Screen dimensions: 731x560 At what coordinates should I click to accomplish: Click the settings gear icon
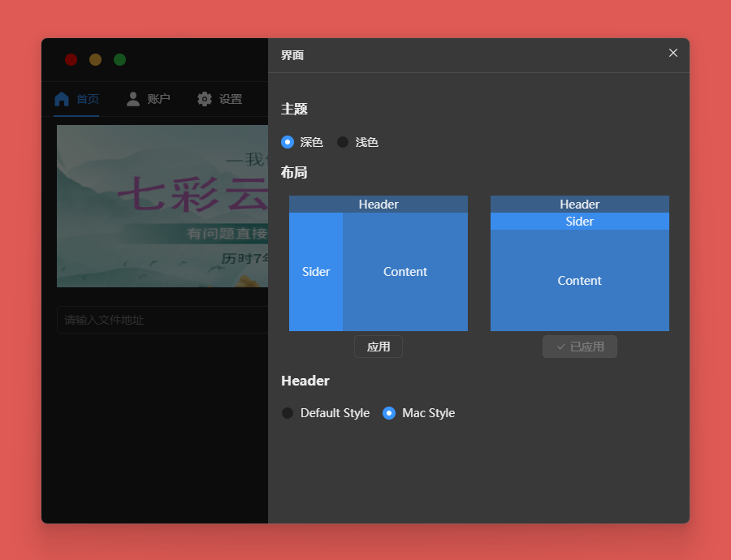point(205,99)
